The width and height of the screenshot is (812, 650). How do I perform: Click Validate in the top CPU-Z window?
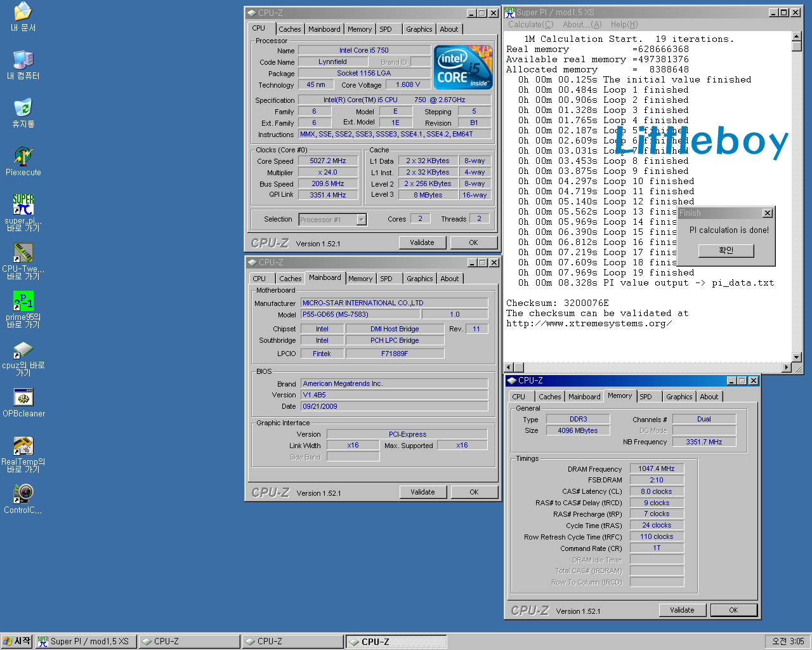(422, 242)
